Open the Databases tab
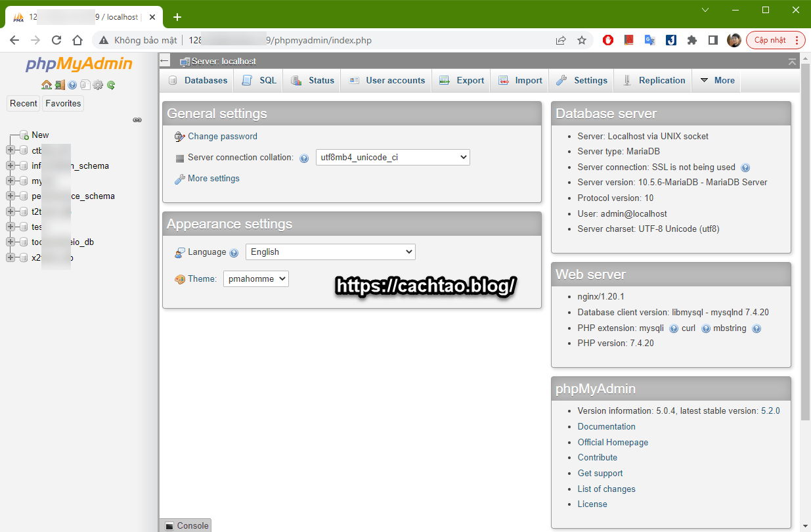 pos(198,80)
